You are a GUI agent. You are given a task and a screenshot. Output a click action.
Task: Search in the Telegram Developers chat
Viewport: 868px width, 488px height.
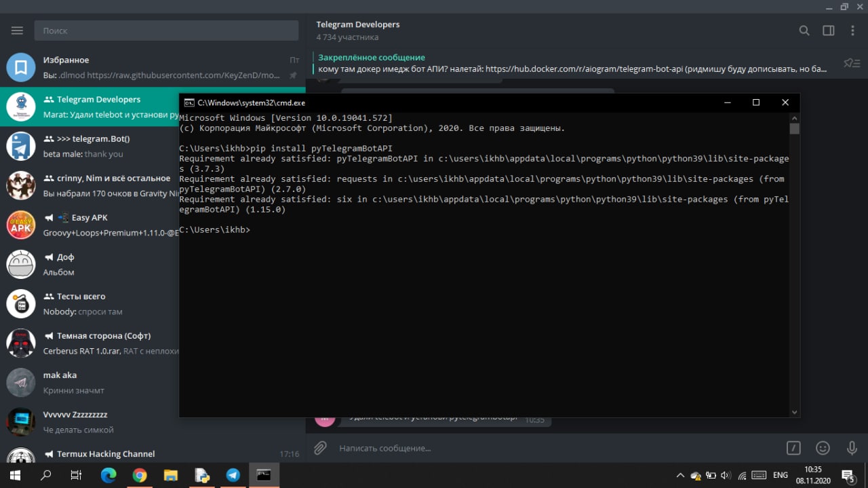click(x=804, y=31)
